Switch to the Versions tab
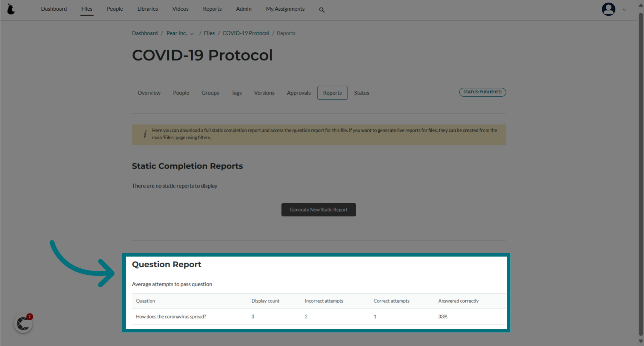 [x=264, y=93]
